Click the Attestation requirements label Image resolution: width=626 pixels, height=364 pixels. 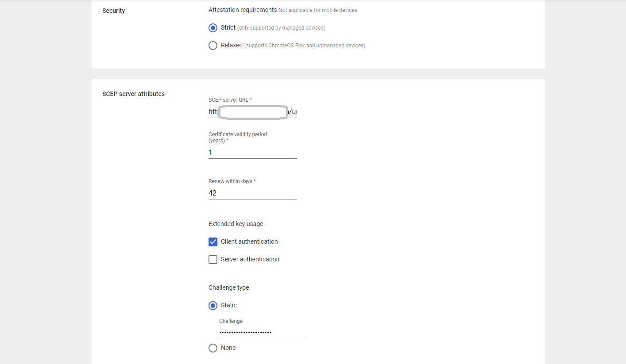[x=242, y=10]
